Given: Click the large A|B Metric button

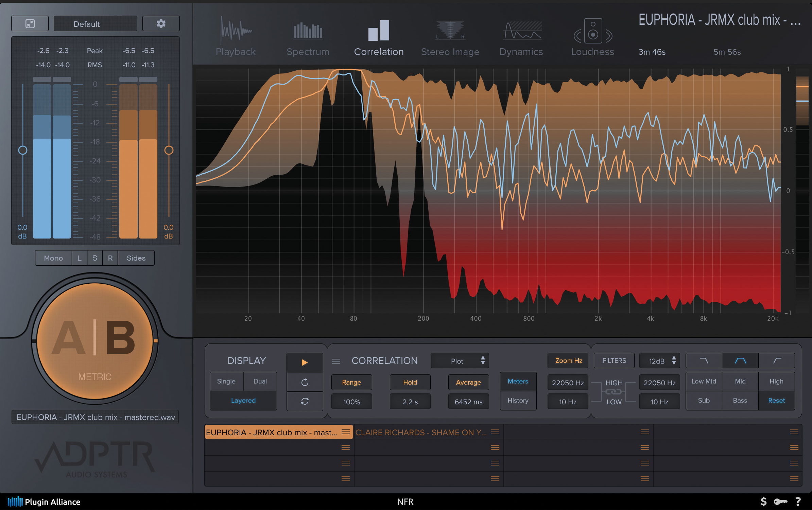Looking at the screenshot, I should coord(95,340).
